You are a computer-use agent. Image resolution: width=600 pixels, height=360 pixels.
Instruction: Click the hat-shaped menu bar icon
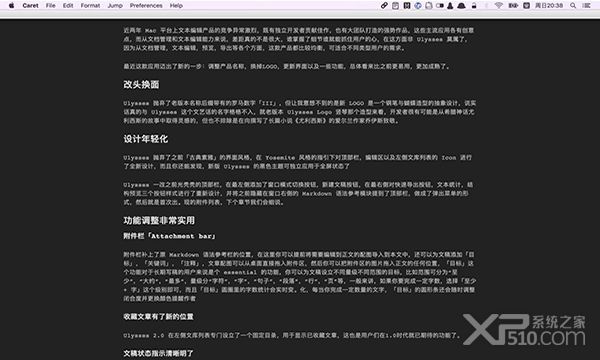coord(461,5)
